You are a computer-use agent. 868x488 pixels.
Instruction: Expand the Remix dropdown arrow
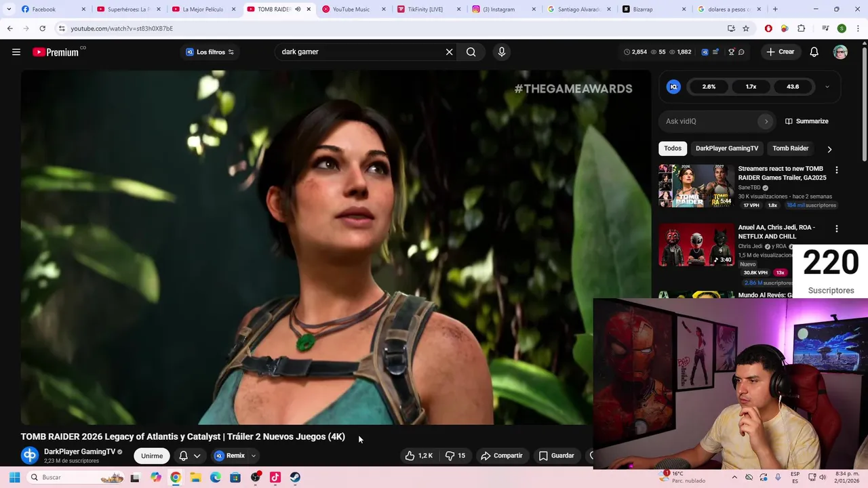pyautogui.click(x=254, y=455)
